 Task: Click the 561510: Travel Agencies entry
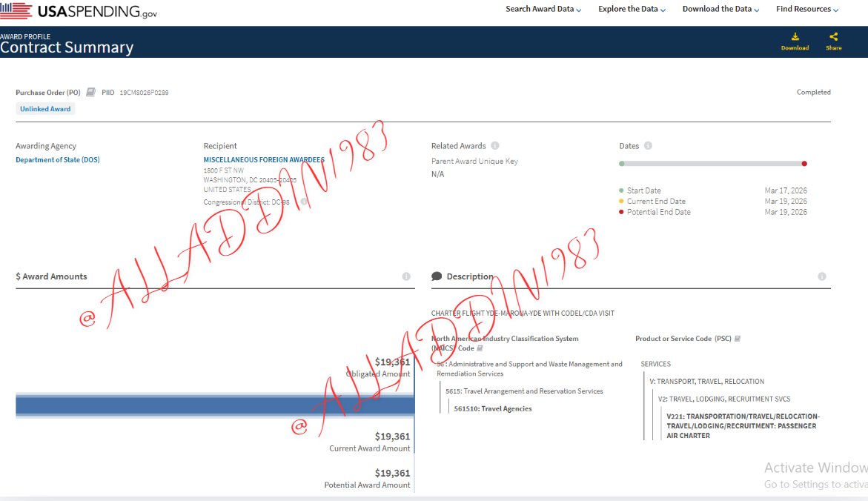pos(493,408)
